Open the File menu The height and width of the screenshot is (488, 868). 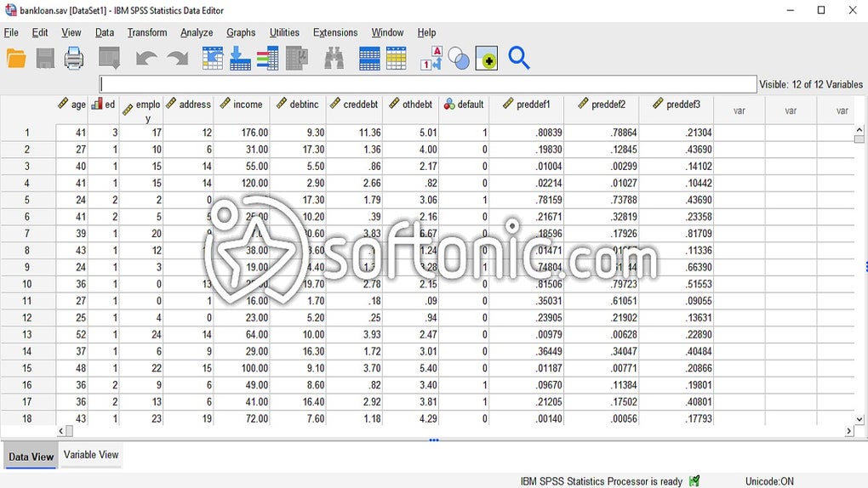point(11,32)
